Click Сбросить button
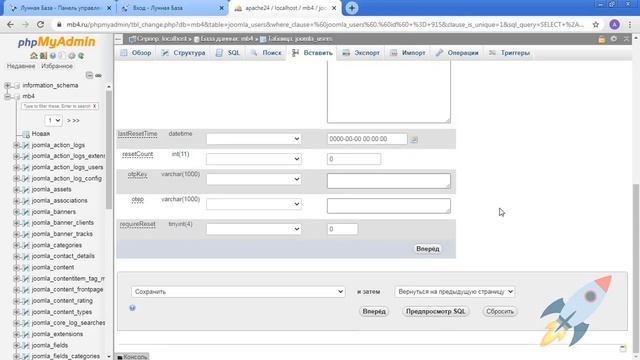The width and height of the screenshot is (640, 360). 500,311
